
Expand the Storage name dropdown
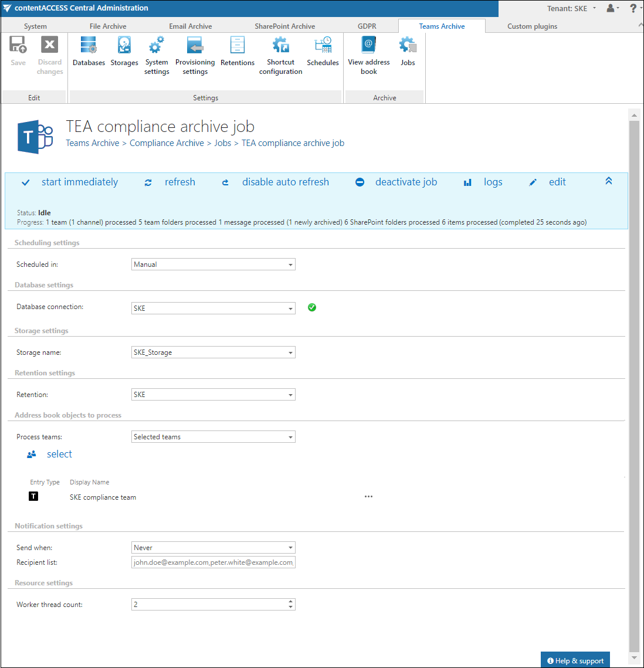pyautogui.click(x=213, y=352)
